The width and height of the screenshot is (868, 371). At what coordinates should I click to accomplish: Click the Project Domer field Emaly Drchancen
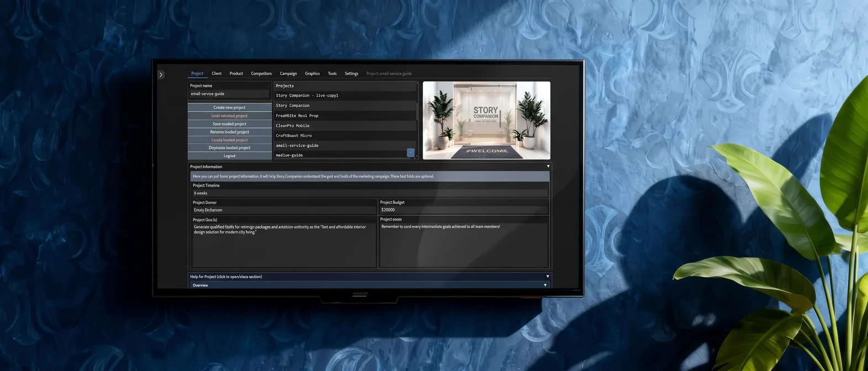284,210
